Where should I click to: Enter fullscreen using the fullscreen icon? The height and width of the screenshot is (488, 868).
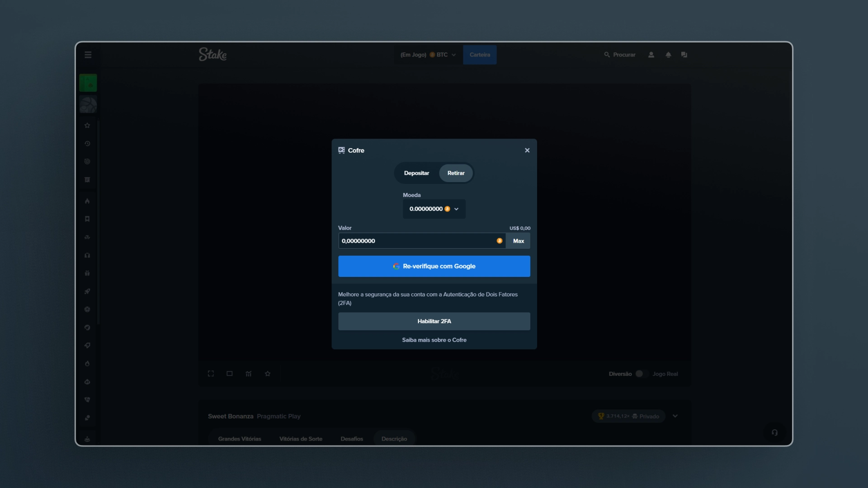pyautogui.click(x=211, y=374)
